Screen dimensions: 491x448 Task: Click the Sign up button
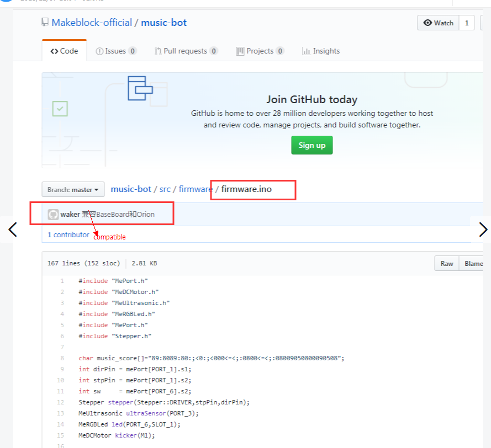pos(312,145)
